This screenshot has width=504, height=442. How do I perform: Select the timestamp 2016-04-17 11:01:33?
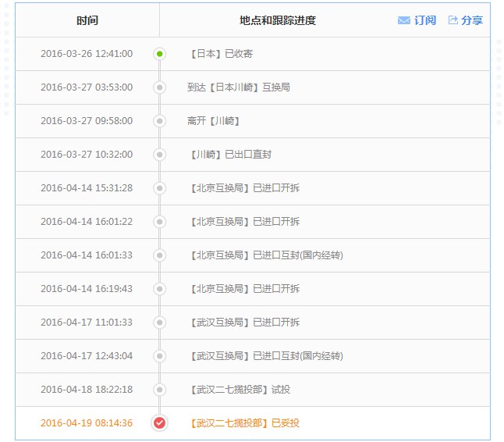[87, 323]
